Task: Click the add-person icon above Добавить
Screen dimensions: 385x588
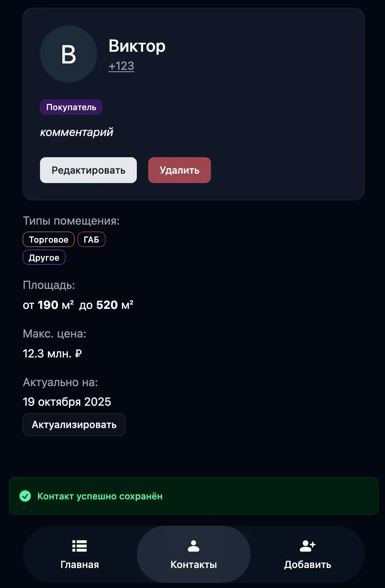Action: 307,546
